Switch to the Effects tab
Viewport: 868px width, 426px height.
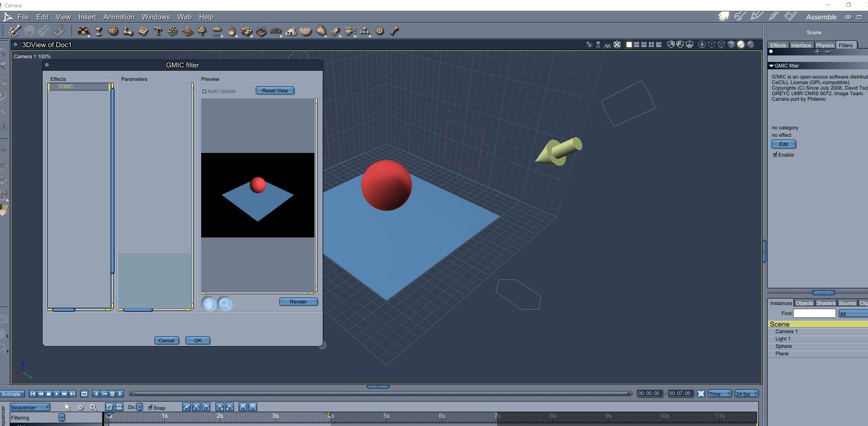778,45
